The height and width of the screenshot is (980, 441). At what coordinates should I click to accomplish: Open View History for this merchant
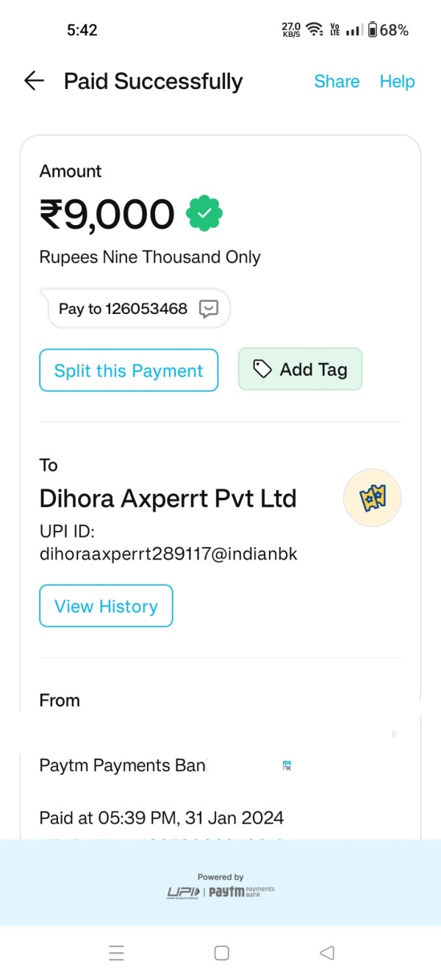coord(106,607)
